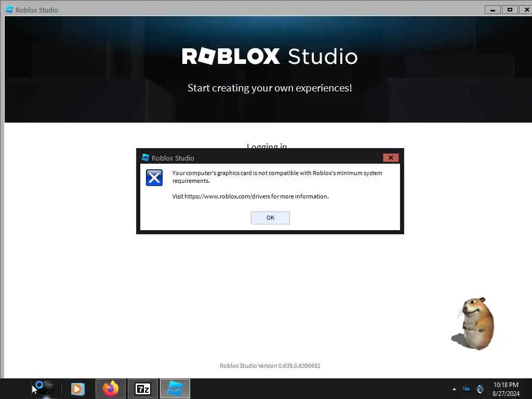Screen dimensions: 532x399
Task: Click the Roblox Studio icon in dialog title
Action: coord(145,157)
